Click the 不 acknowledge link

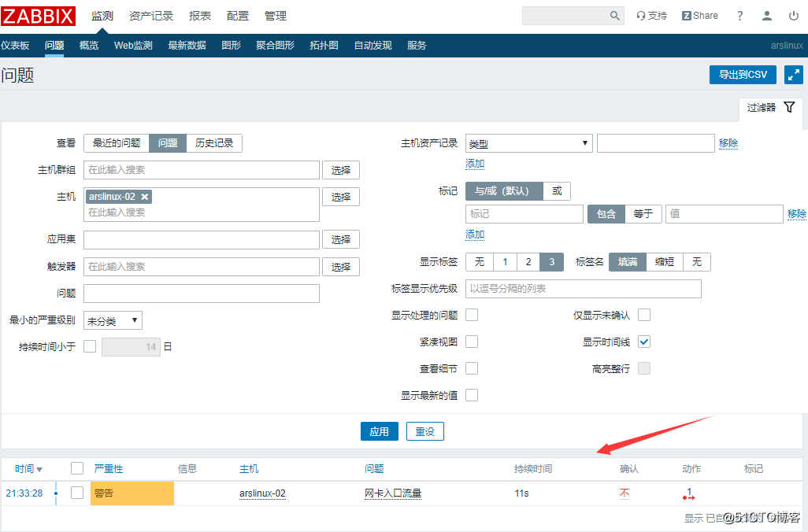click(624, 493)
